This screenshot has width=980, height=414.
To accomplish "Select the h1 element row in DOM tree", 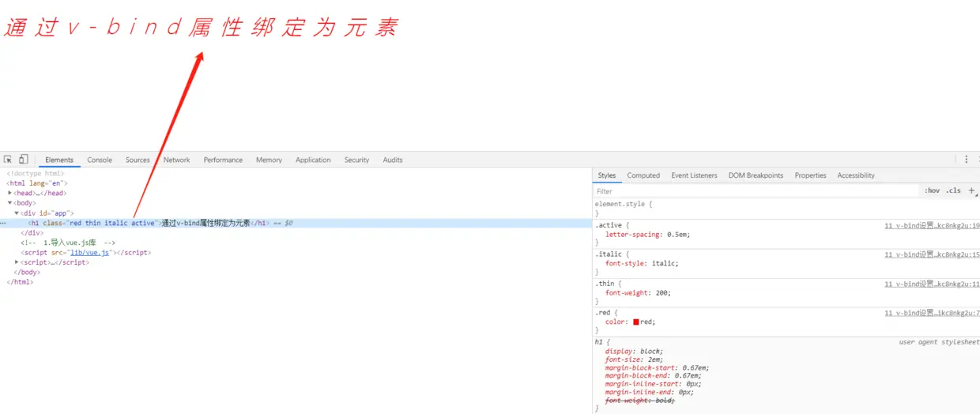I will [x=296, y=224].
